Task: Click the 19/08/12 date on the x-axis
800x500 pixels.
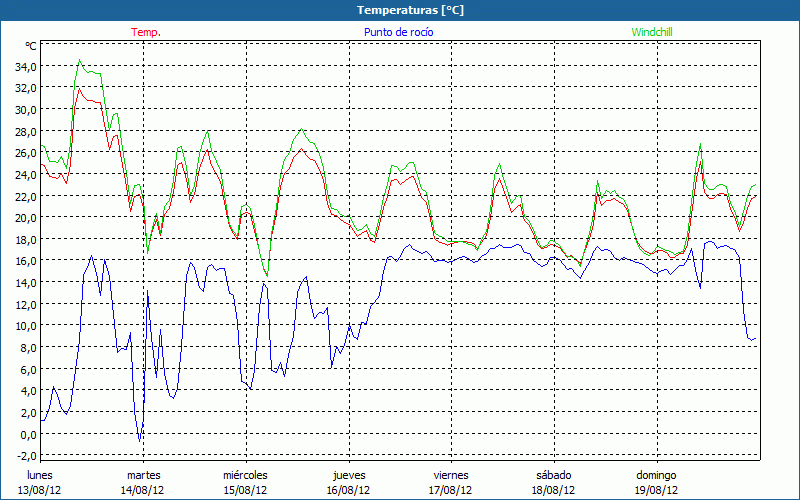Action: (656, 490)
